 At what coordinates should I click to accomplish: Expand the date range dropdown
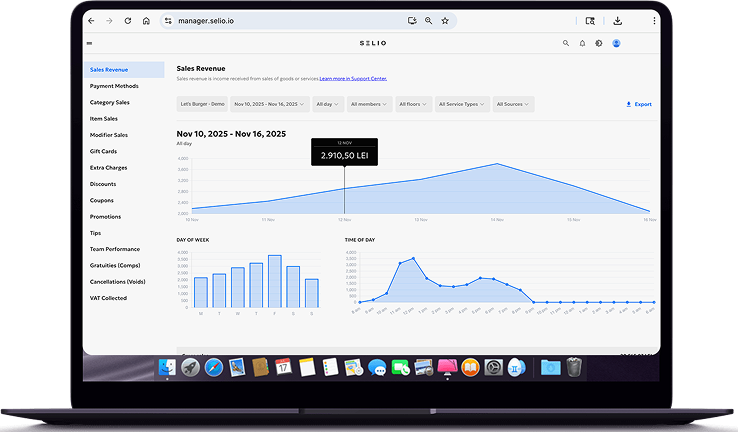[270, 104]
